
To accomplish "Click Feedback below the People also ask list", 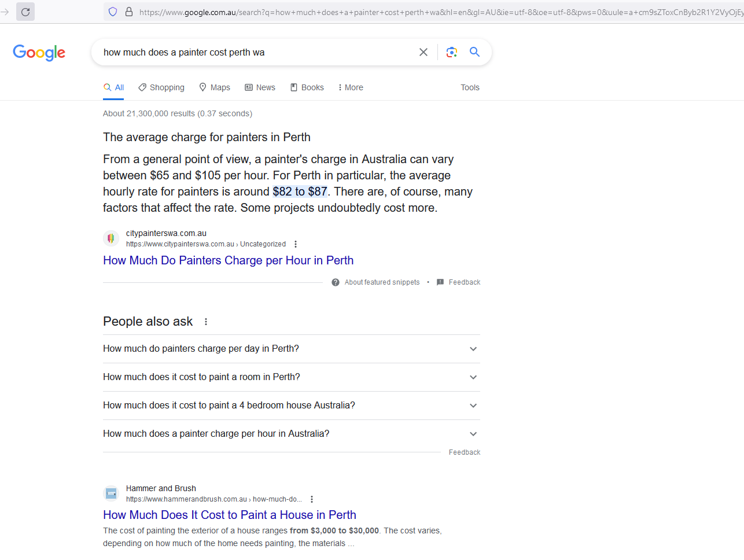I will point(465,452).
